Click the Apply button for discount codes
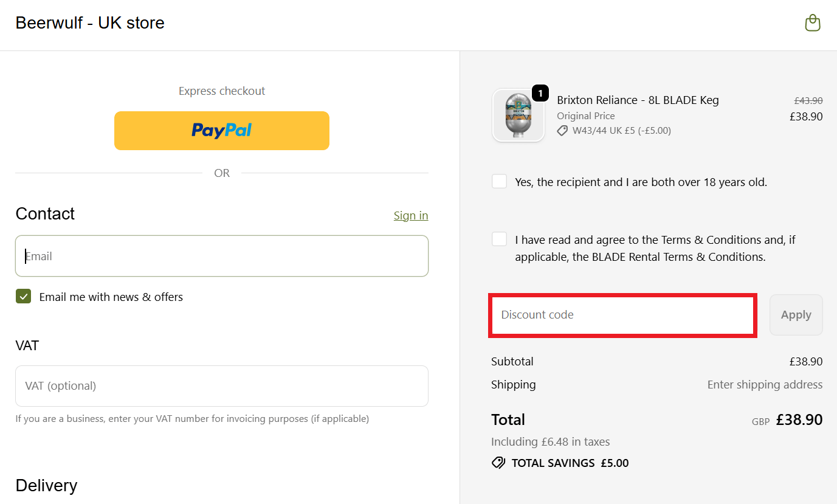837x504 pixels. click(796, 314)
